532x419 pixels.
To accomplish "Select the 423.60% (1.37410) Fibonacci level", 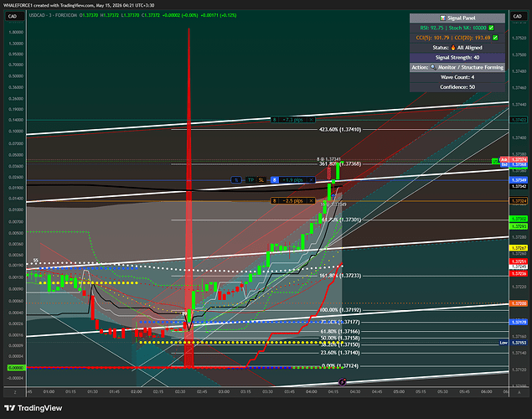I will click(x=340, y=130).
